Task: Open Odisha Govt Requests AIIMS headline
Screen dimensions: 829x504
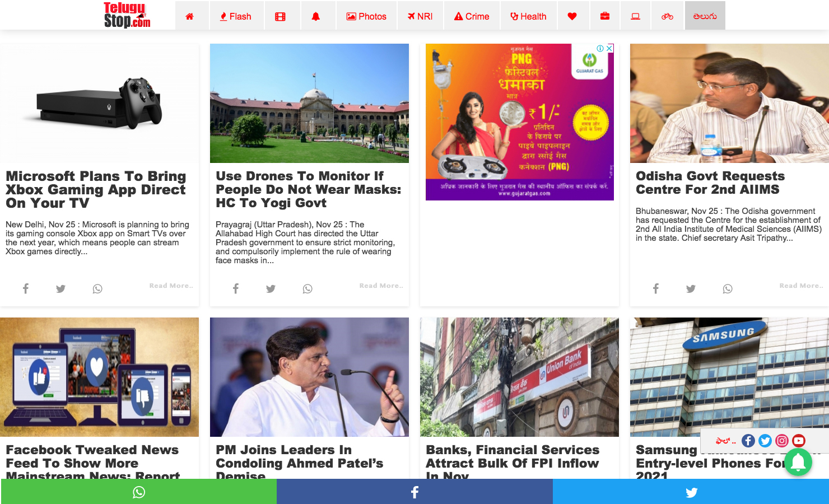Action: point(710,183)
